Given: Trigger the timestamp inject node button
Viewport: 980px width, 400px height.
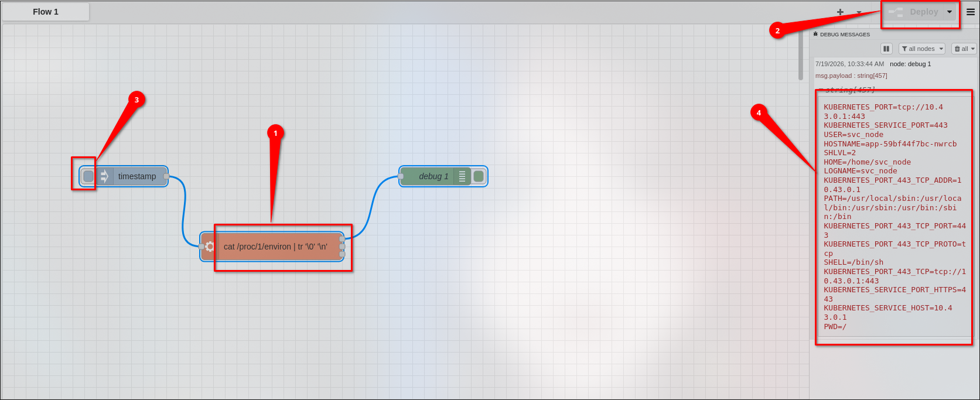Looking at the screenshot, I should pos(88,176).
